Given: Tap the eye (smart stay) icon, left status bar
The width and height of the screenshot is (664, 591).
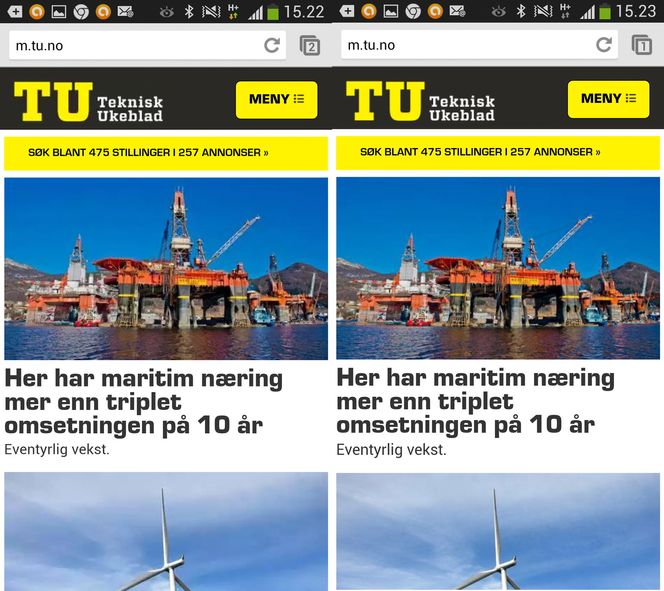Looking at the screenshot, I should 166,12.
